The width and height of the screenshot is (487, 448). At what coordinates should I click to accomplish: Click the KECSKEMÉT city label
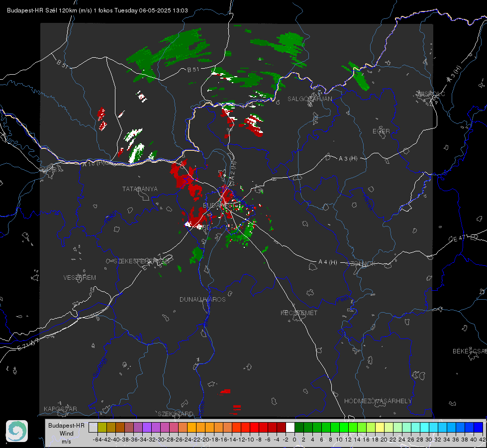pyautogui.click(x=299, y=313)
